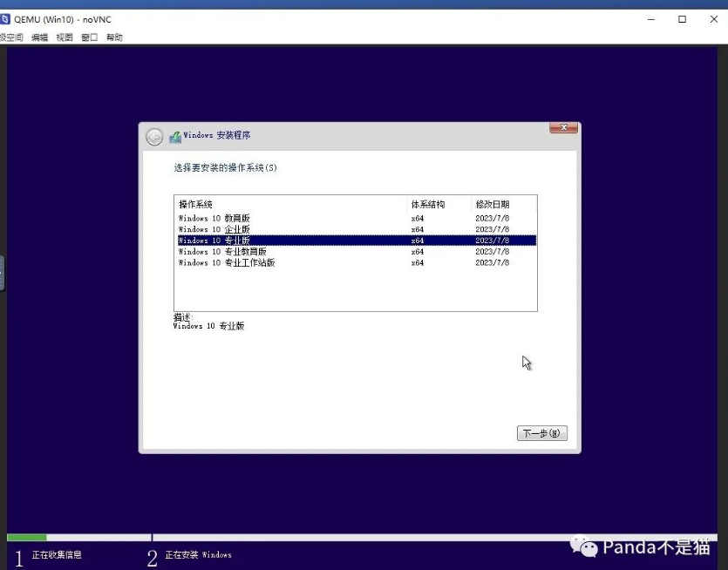This screenshot has height=570, width=728.
Task: Maximize the QEMU noVNC window
Action: click(682, 19)
